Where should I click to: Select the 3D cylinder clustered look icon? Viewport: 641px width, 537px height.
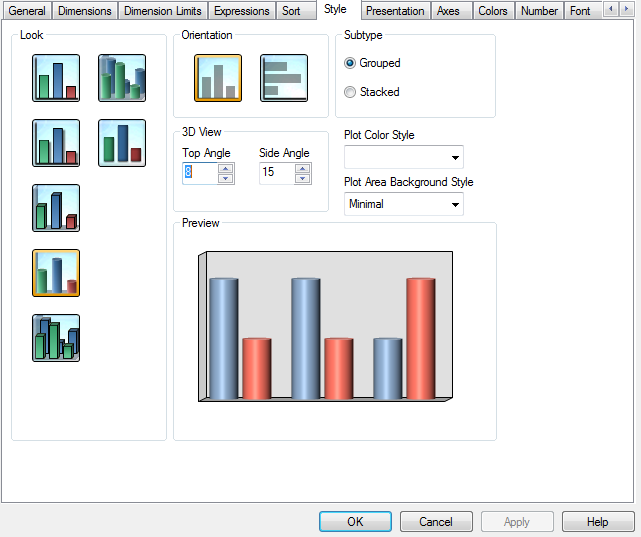coord(122,78)
